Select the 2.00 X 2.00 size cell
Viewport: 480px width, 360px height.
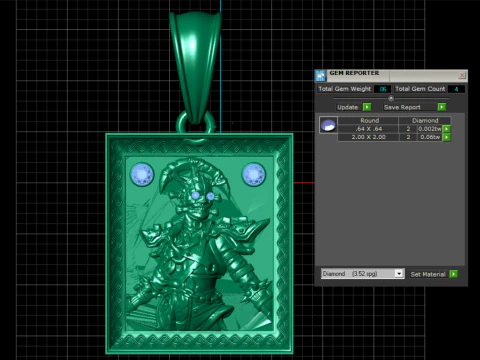(368, 137)
